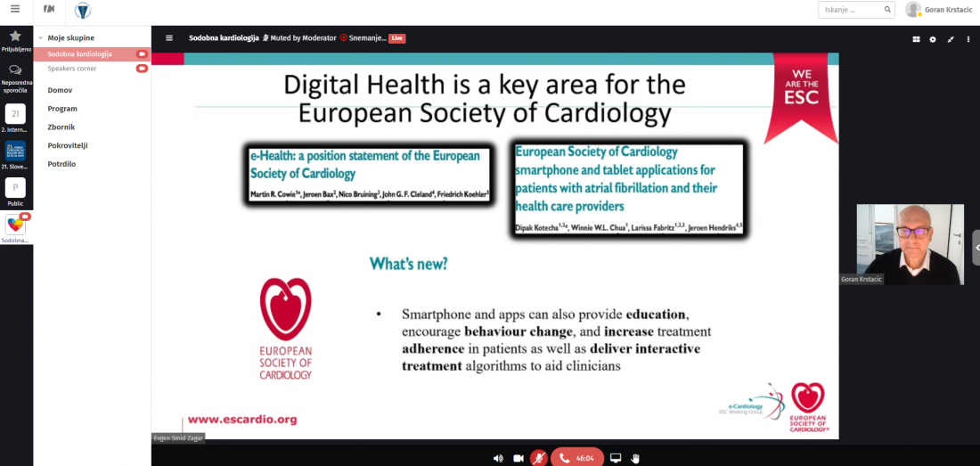Select the Sodobna heart-logo workspace tile
Screen dimensions: 980x466
point(16,229)
